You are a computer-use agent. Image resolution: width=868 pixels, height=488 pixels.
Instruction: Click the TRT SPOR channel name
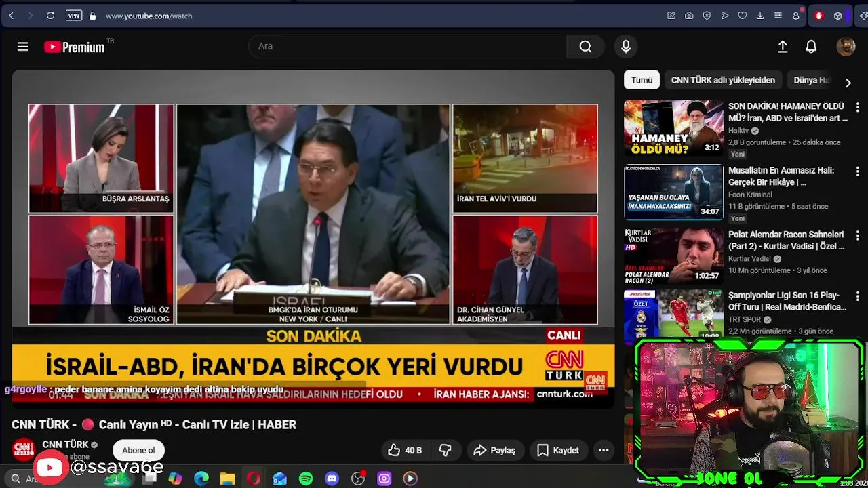click(745, 319)
